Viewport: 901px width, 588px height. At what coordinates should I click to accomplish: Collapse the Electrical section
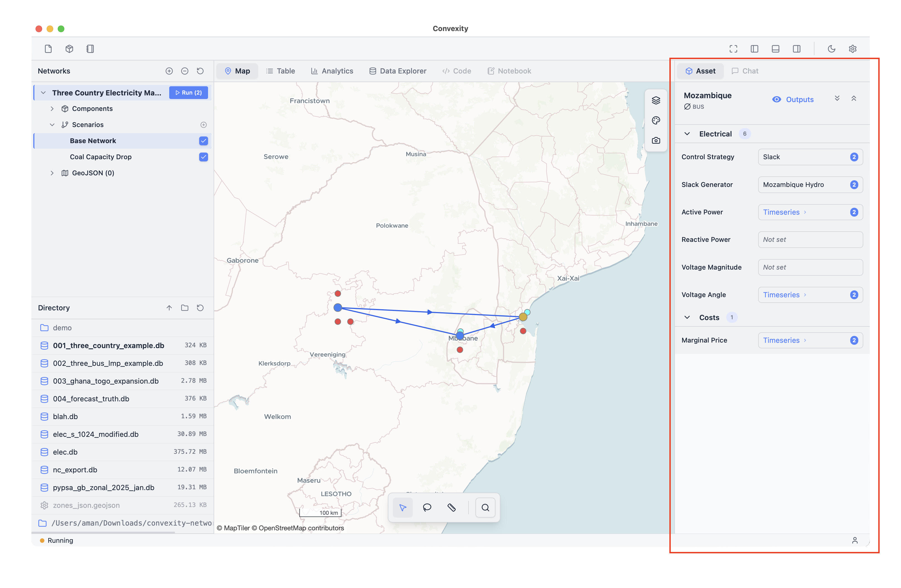tap(687, 133)
